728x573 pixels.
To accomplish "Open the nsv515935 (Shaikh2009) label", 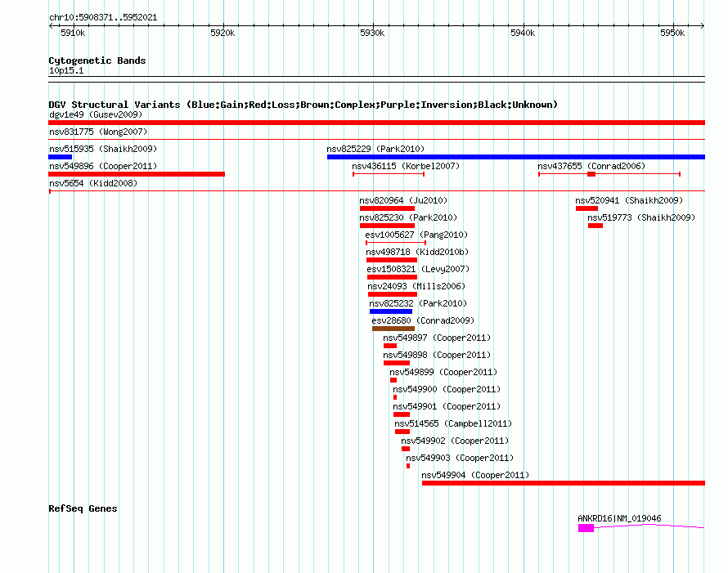I will tap(103, 149).
